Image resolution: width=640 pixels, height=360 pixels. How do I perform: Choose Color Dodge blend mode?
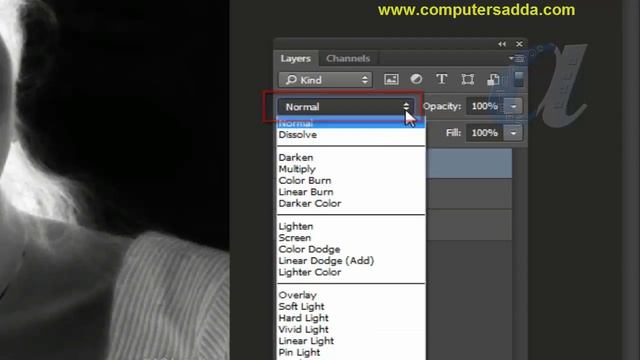click(351, 249)
